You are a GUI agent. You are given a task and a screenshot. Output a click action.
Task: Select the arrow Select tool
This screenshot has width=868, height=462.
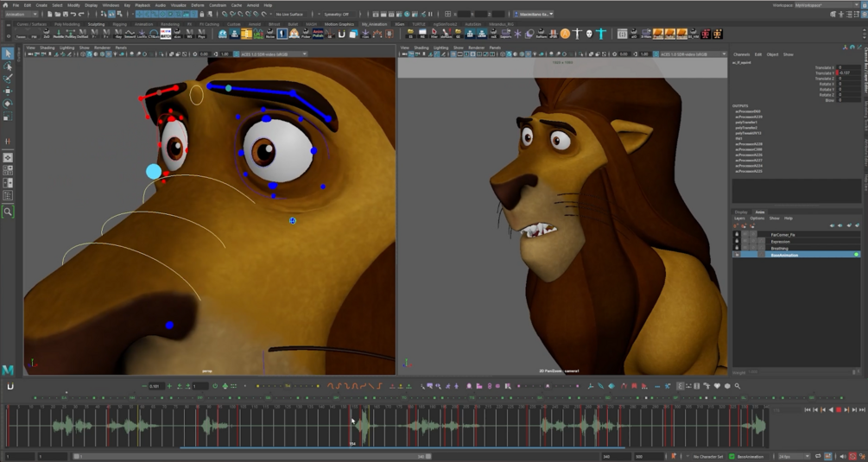pyautogui.click(x=7, y=54)
